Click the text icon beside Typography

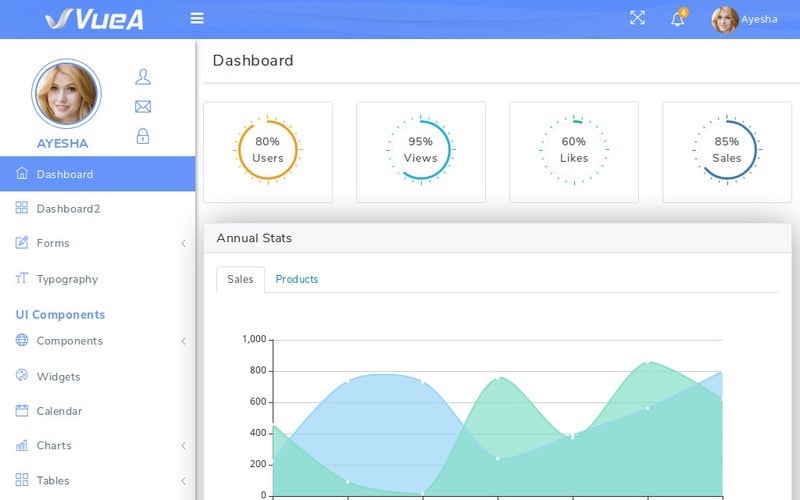[x=21, y=278]
